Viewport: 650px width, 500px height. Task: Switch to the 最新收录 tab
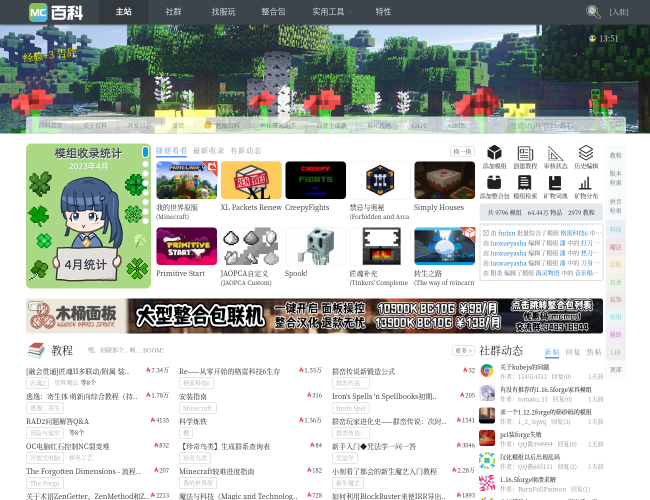coord(208,151)
